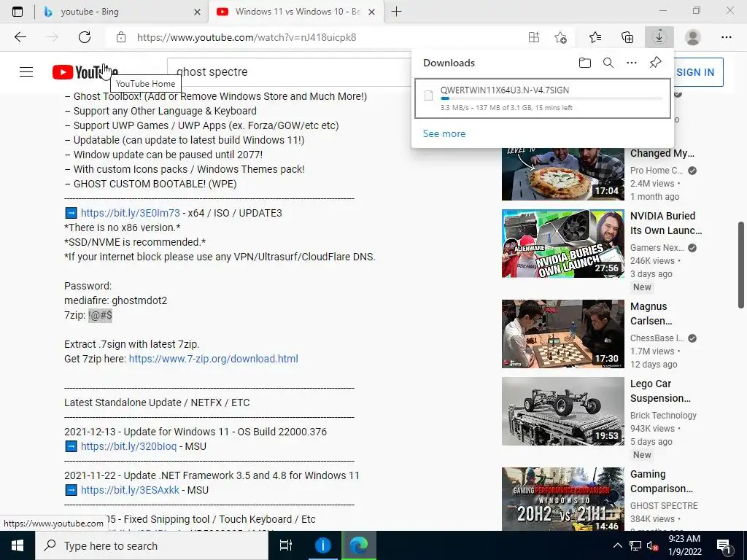
Task: Open the Apps icon in address bar
Action: click(533, 37)
